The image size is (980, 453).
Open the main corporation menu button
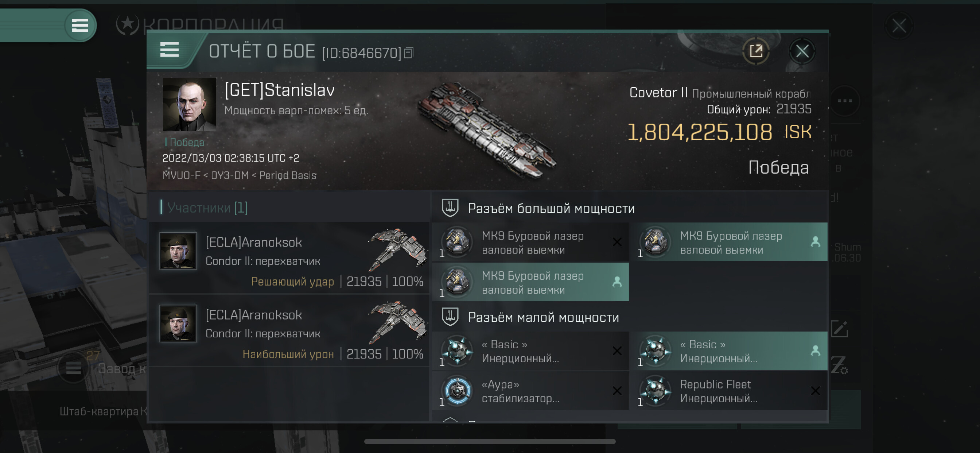80,26
